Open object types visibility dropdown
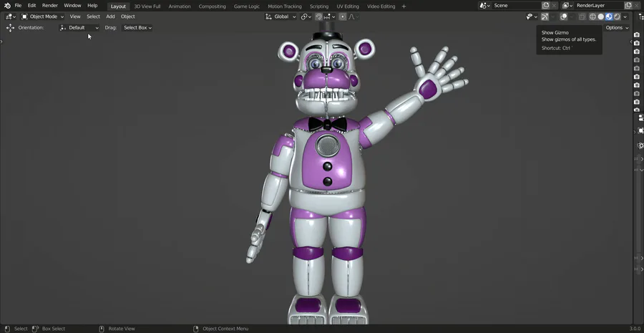This screenshot has height=333, width=644. click(532, 16)
